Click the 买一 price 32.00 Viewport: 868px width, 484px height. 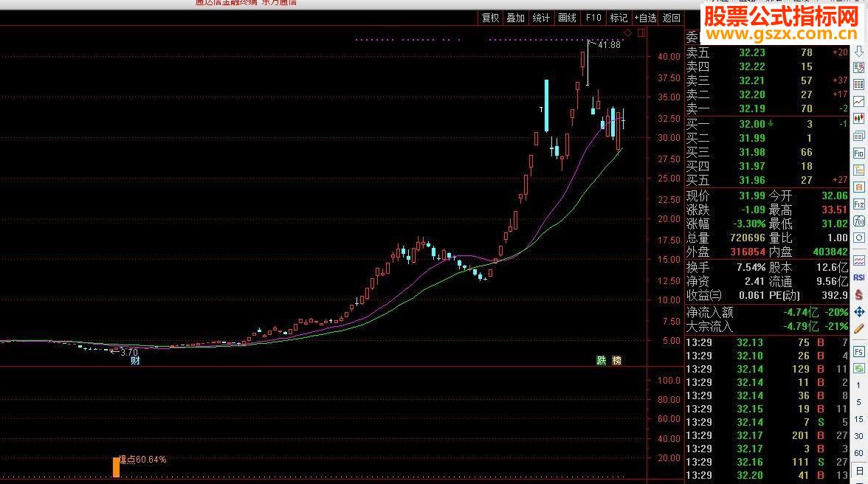(751, 124)
